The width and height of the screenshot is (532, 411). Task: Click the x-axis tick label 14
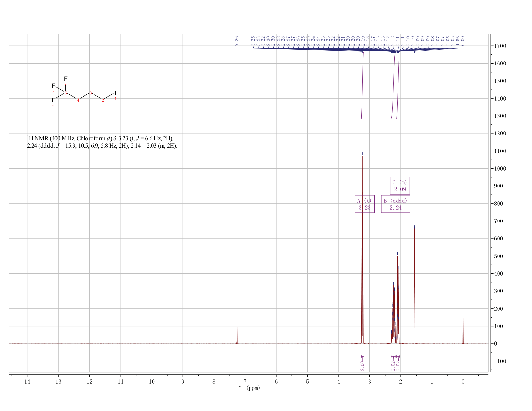[x=27, y=382]
